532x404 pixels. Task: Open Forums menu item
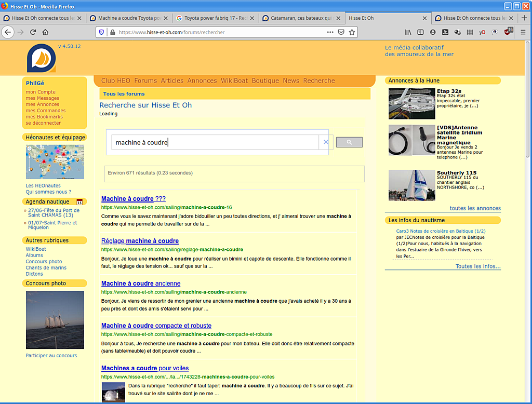[x=145, y=80]
